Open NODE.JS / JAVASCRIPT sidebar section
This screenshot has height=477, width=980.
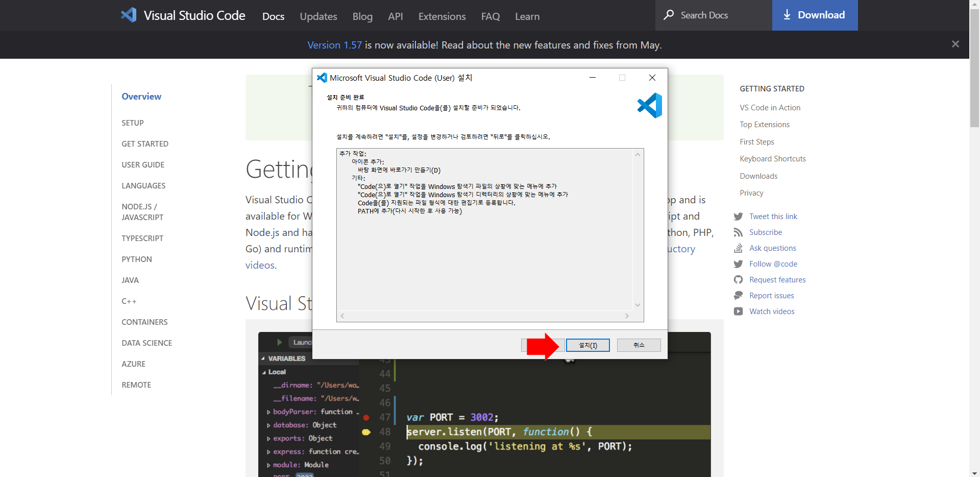(142, 212)
